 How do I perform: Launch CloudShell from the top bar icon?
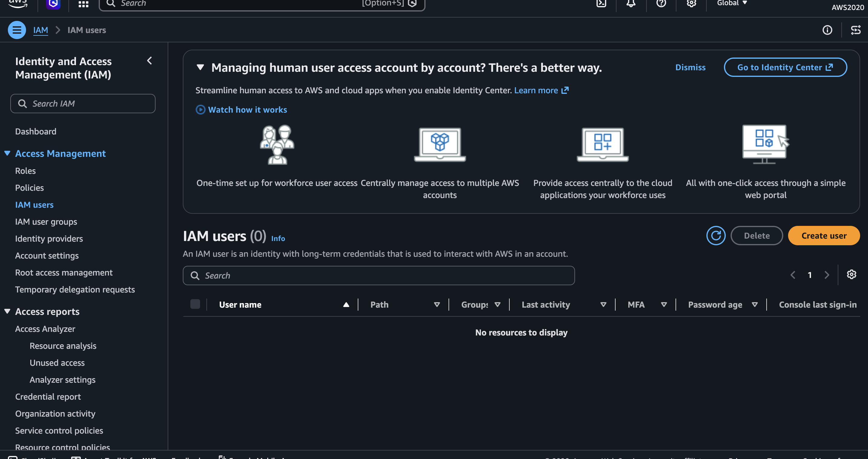click(x=601, y=3)
